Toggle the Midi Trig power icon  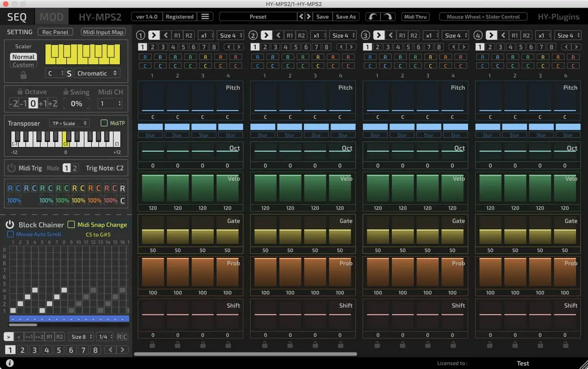(x=12, y=168)
